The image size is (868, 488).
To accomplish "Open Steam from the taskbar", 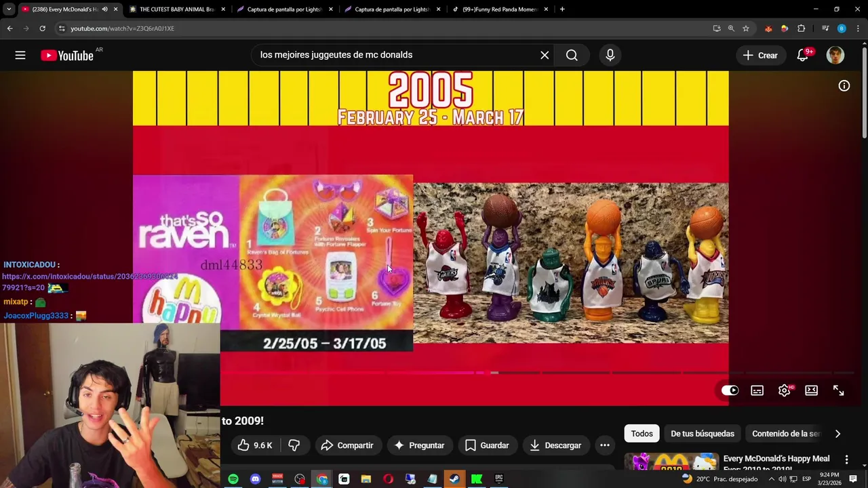I will click(454, 479).
